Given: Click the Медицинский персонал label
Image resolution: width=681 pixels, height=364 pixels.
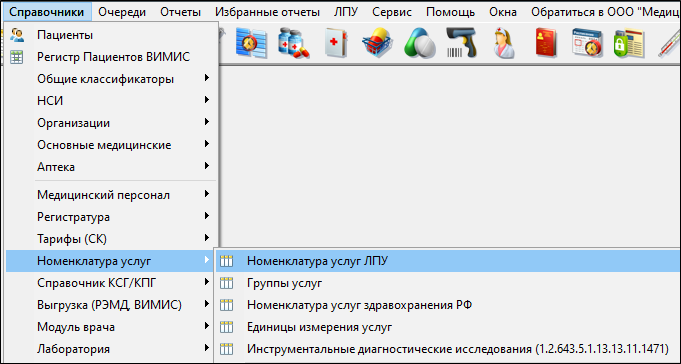Looking at the screenshot, I should pos(103,195).
